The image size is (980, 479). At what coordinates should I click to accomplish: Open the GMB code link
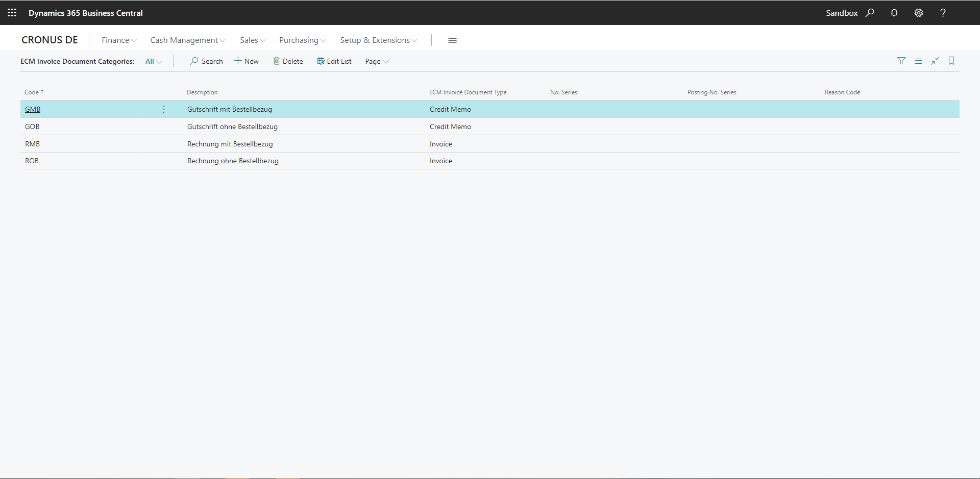(33, 109)
